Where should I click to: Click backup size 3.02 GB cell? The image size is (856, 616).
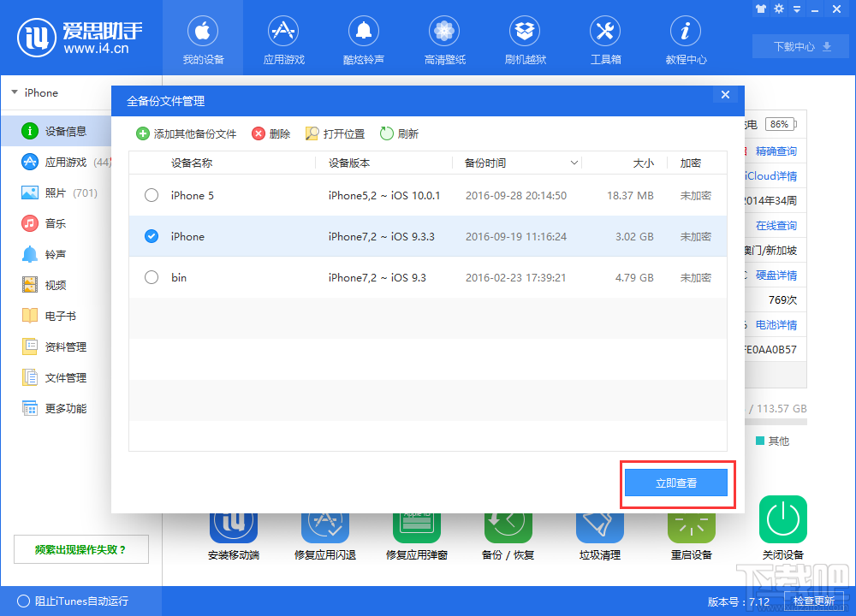[634, 236]
